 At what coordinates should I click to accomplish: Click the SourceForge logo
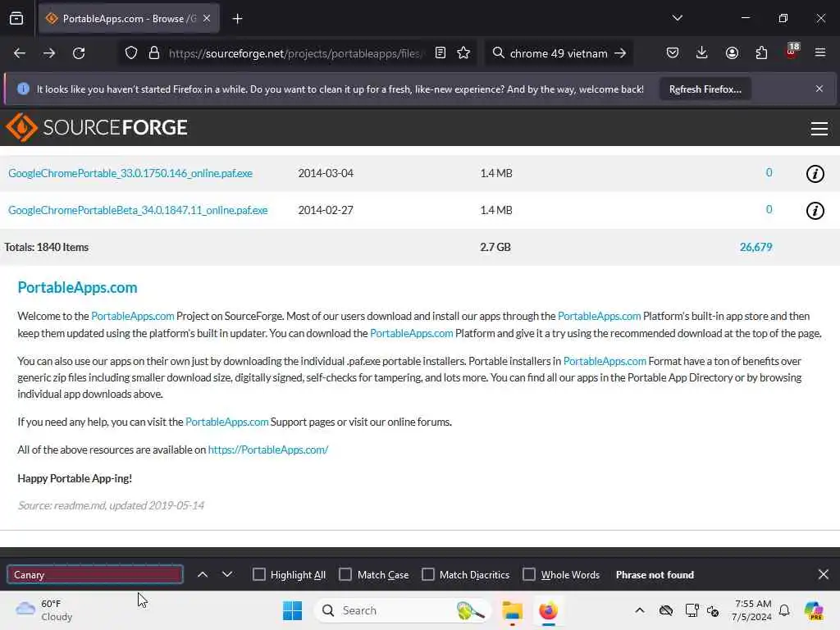point(97,127)
